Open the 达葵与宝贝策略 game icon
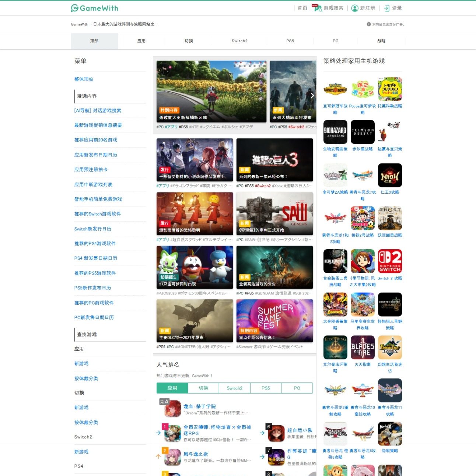 (390, 132)
